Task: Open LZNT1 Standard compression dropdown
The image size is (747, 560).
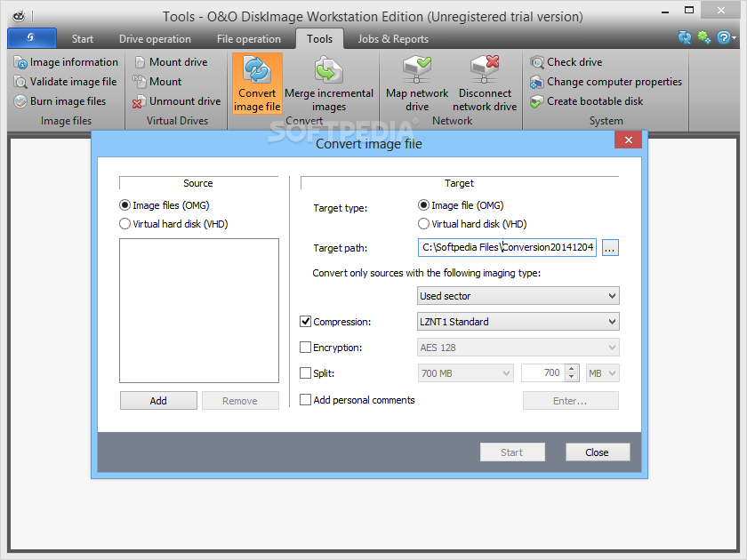Action: [518, 322]
